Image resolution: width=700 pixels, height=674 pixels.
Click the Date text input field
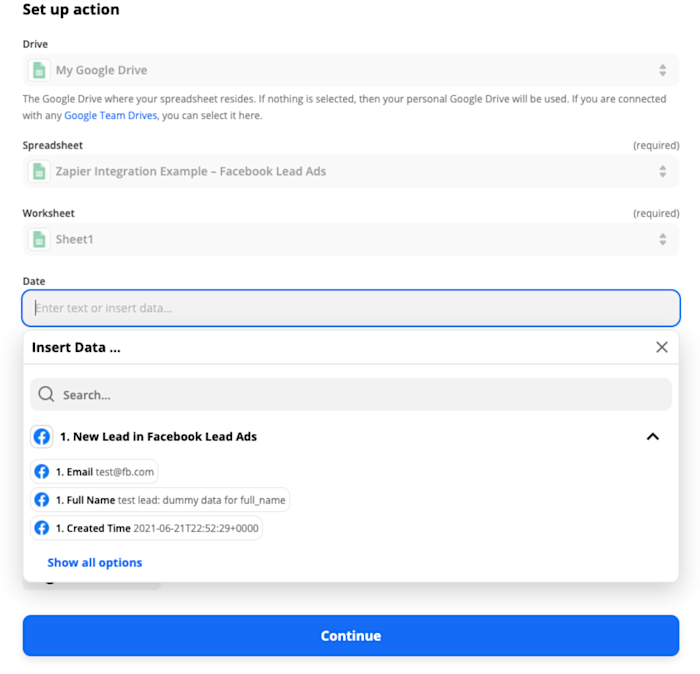point(351,308)
